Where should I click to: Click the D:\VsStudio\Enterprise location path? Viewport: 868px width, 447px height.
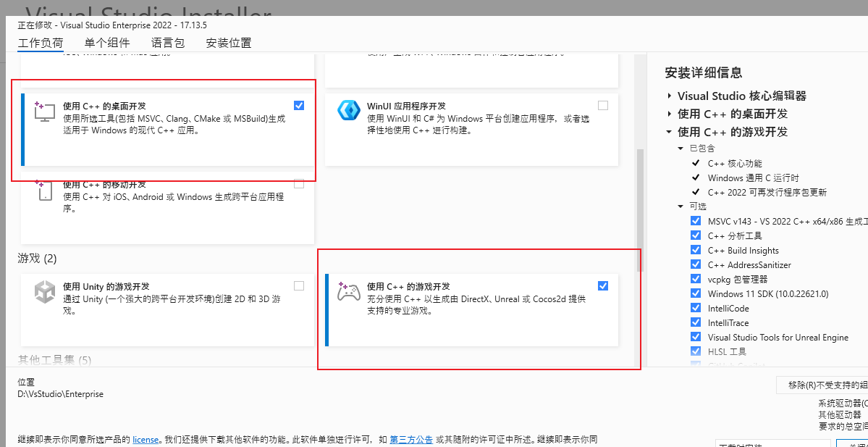[x=60, y=394]
